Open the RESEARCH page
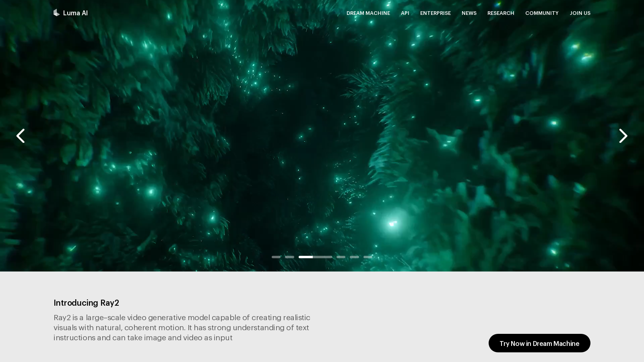 (501, 13)
